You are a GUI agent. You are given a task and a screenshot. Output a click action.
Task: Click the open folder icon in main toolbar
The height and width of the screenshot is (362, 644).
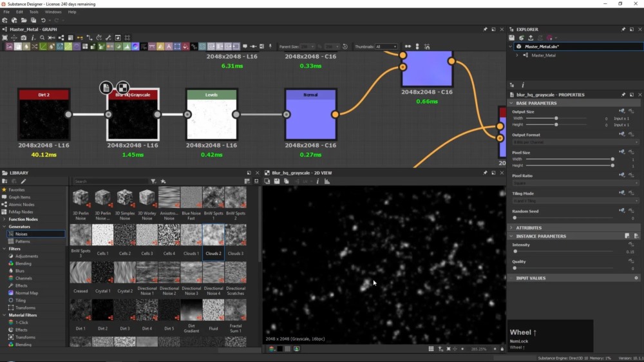[x=24, y=20]
